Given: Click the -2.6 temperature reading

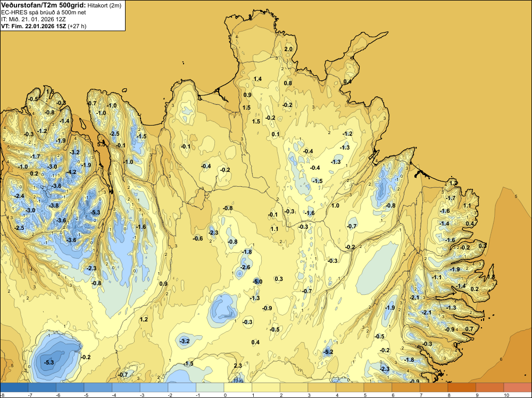Looking at the screenshot, I should pyautogui.click(x=245, y=267).
